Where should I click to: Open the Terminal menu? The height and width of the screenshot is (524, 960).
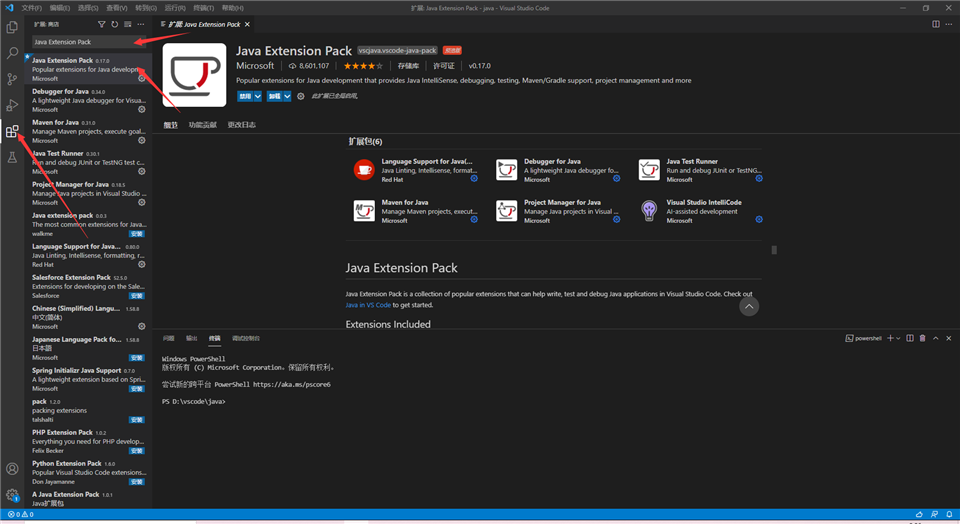coord(203,8)
